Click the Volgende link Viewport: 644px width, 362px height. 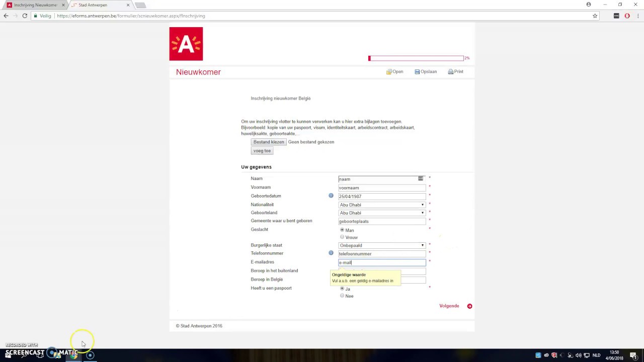click(x=449, y=306)
